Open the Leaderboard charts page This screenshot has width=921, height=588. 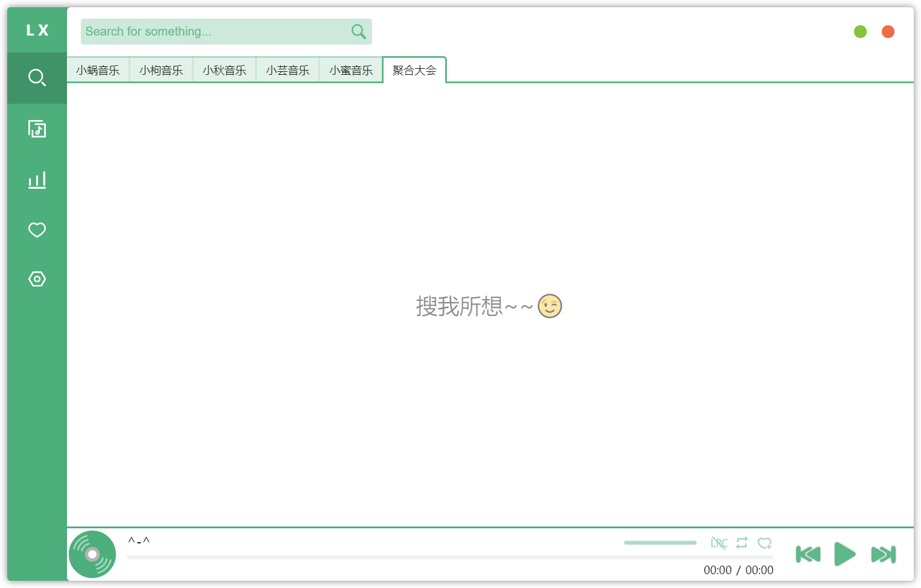click(37, 179)
